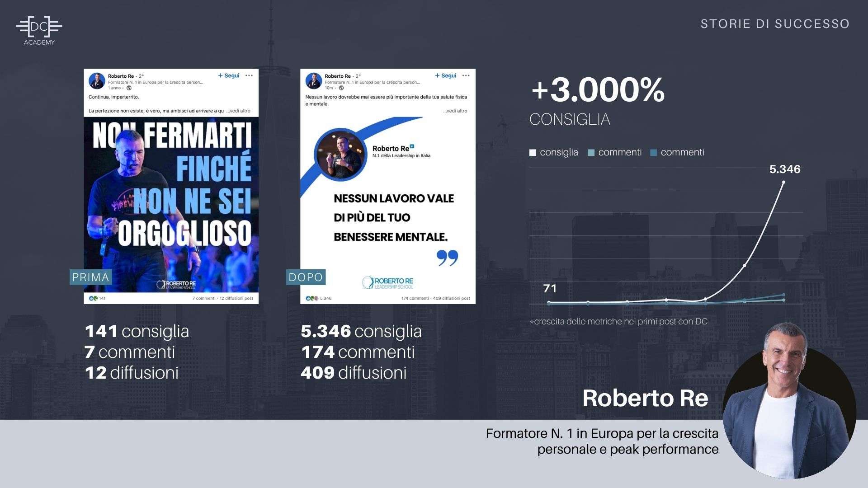Screen dimensions: 868x488
Task: Click the first chart data point under 71
Action: click(549, 302)
